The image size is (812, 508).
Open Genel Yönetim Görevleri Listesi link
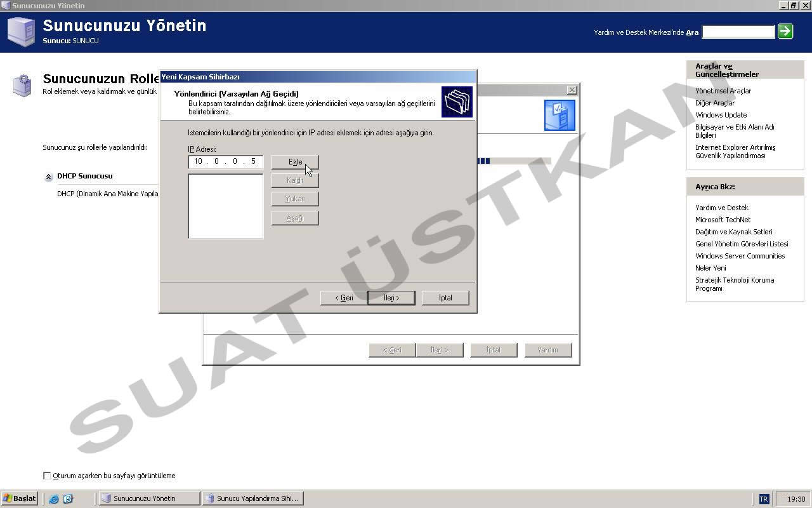[x=742, y=244]
